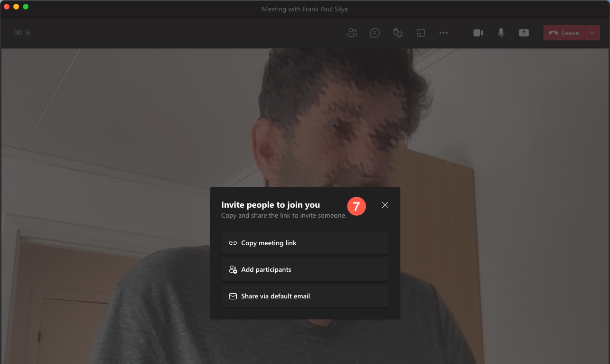Expand the Leave options dropdown arrow
The width and height of the screenshot is (610, 364).
point(592,33)
